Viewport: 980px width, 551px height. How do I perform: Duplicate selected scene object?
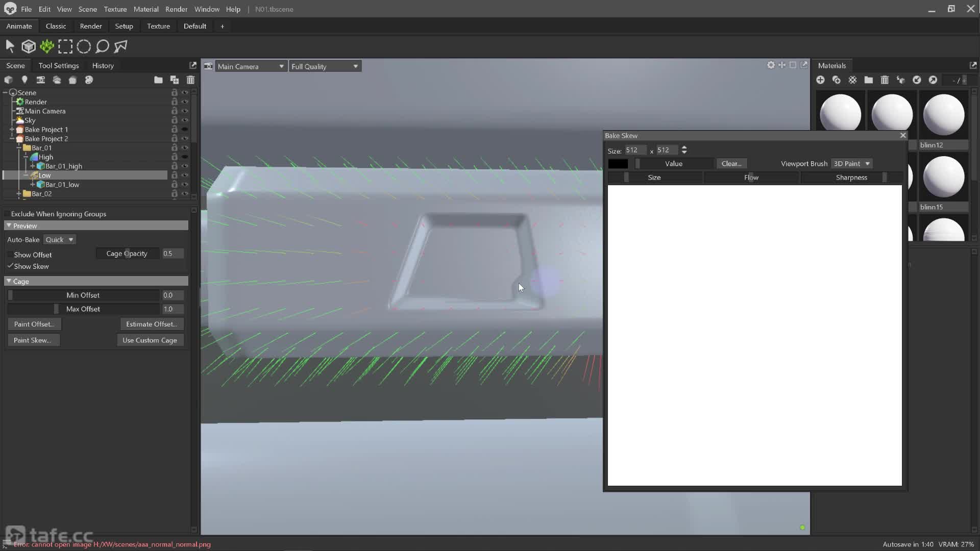[174, 80]
